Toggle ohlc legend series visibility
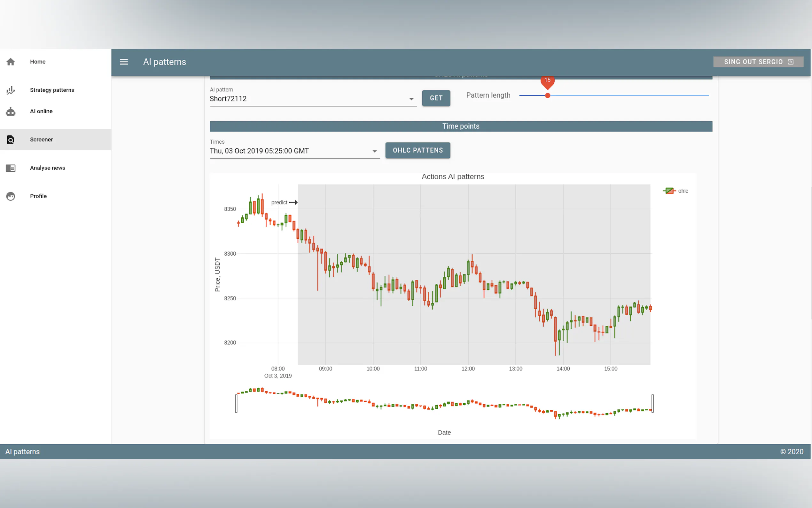This screenshot has height=508, width=812. pos(675,191)
